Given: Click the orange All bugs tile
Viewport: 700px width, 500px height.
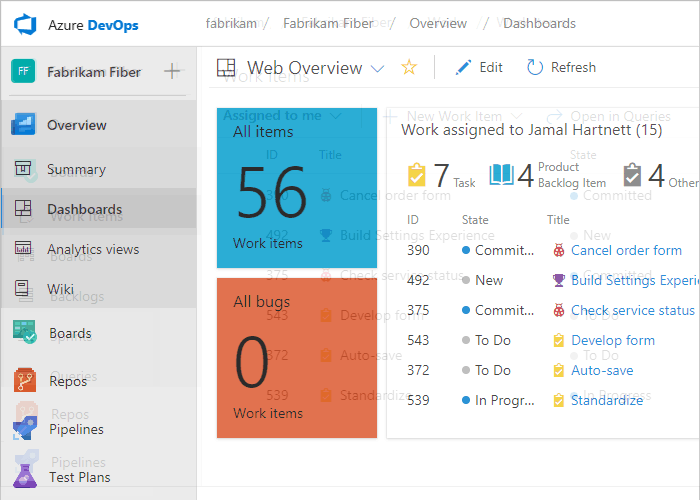Looking at the screenshot, I should 297,357.
